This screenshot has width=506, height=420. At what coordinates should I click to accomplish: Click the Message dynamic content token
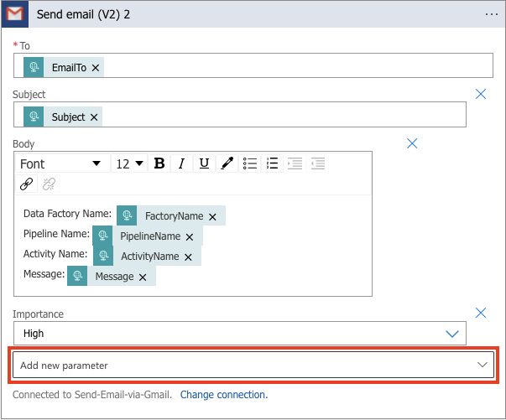coord(114,276)
